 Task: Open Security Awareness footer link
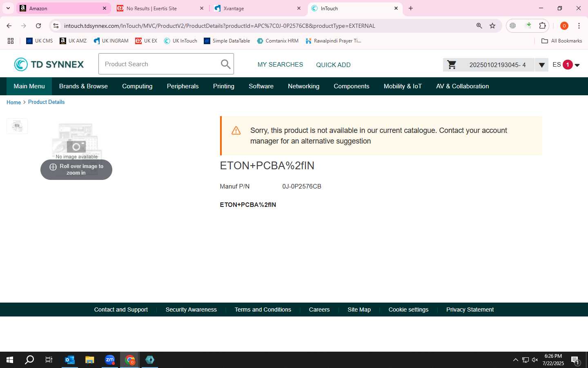point(191,310)
